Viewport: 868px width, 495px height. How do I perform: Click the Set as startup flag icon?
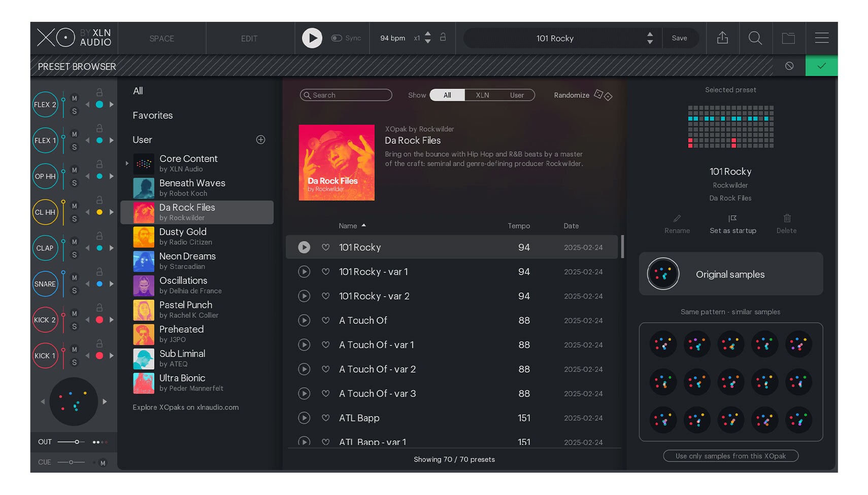(732, 219)
